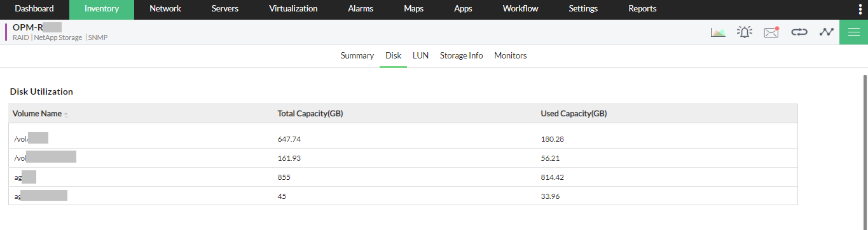Open the Virtualization menu
The width and height of the screenshot is (868, 230).
pos(293,9)
